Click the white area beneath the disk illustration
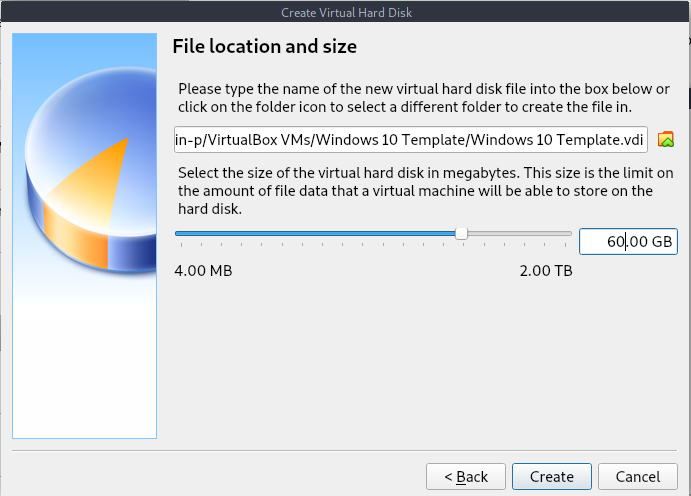The height and width of the screenshot is (496, 691). 85,366
